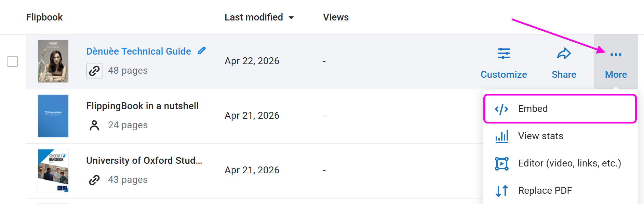Click the person icon beside 24 pages
Image resolution: width=644 pixels, height=204 pixels.
pyautogui.click(x=94, y=126)
